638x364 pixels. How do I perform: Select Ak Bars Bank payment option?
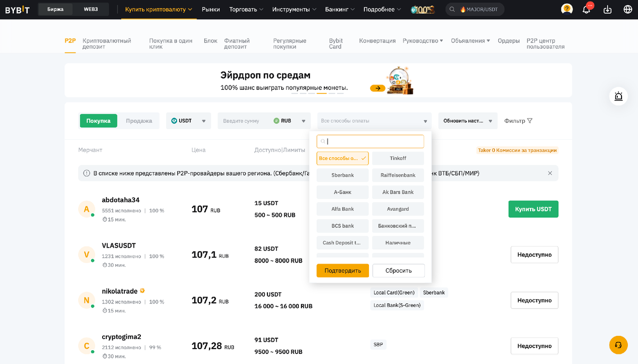(x=398, y=192)
